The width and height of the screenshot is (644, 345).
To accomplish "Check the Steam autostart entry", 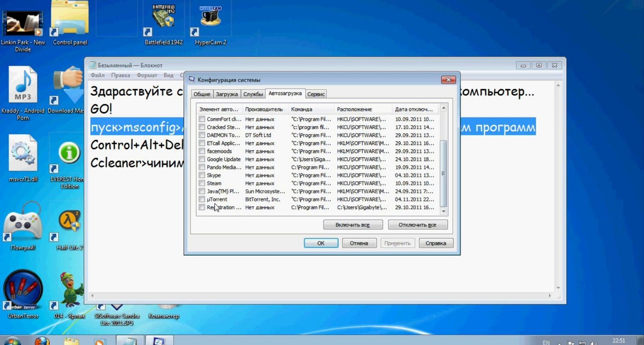I will (202, 183).
